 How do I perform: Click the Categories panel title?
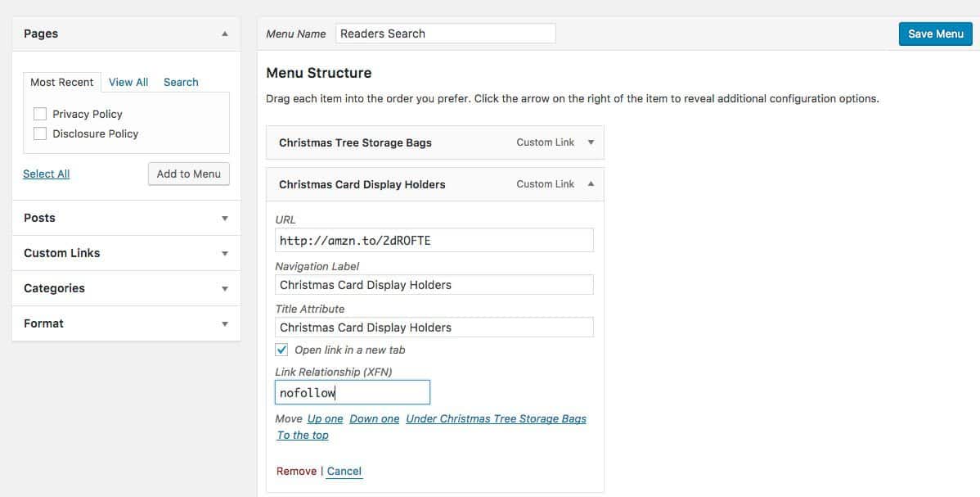(x=54, y=288)
